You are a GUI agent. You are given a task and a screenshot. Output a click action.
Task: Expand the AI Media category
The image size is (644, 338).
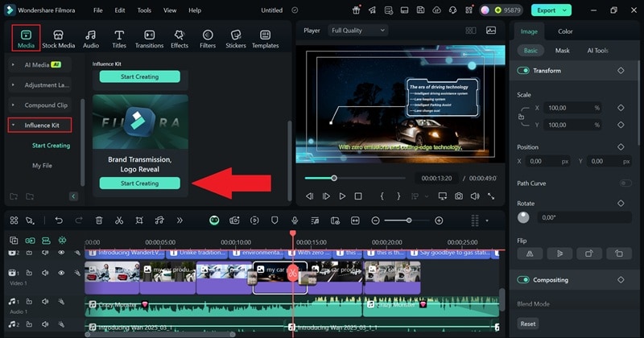(x=13, y=65)
